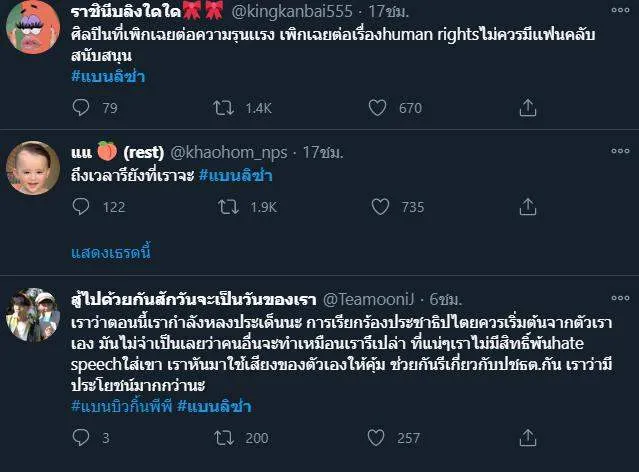
Task: Click the 'แสดงเธรดนี้' show thread link
Action: (110, 252)
